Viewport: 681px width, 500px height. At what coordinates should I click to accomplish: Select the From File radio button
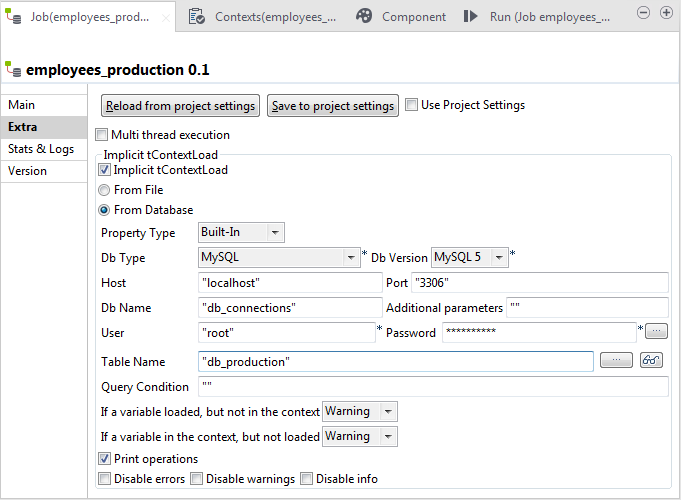pyautogui.click(x=104, y=190)
